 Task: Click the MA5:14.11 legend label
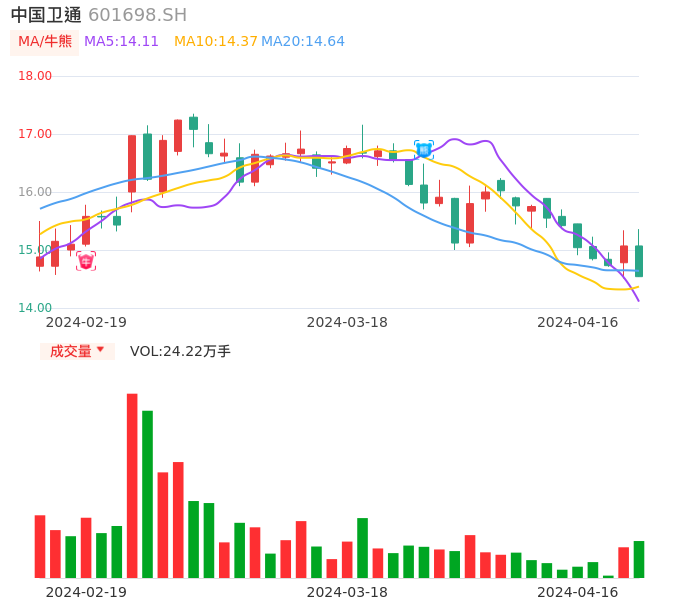[x=121, y=42]
